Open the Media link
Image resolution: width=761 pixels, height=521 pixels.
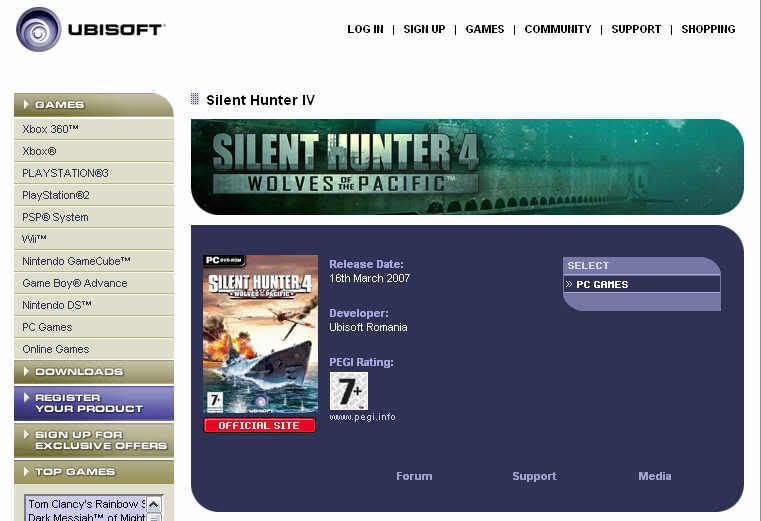coord(655,476)
